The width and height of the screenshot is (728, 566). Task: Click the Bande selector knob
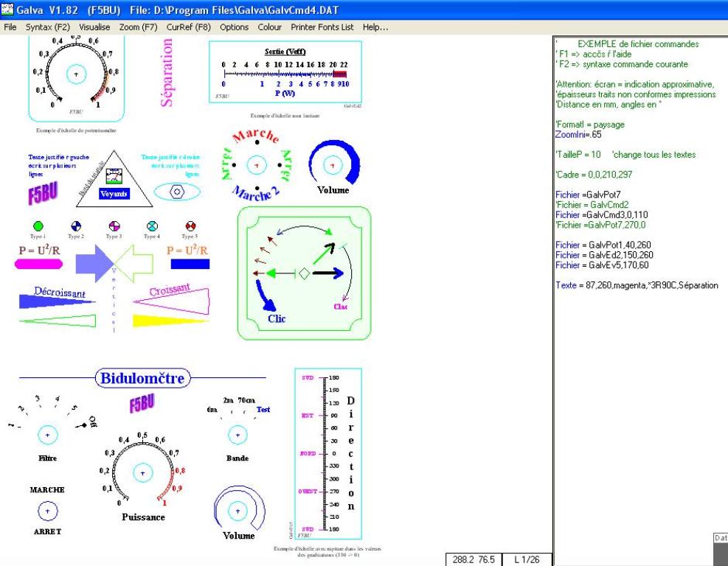coord(238,435)
